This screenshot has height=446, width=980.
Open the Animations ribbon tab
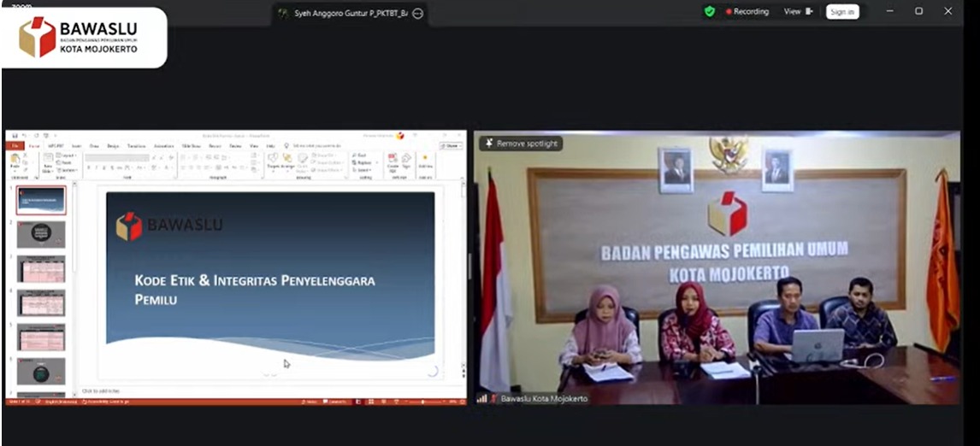coord(163,146)
